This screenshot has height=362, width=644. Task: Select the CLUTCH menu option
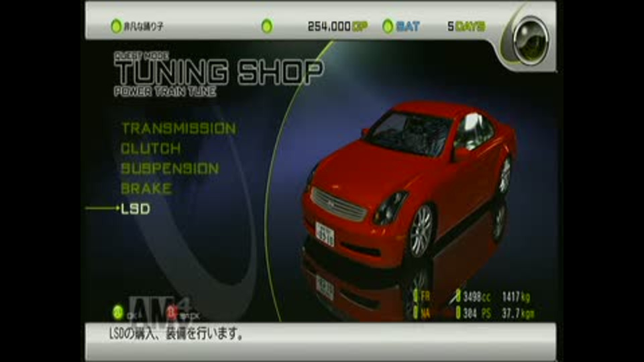151,149
